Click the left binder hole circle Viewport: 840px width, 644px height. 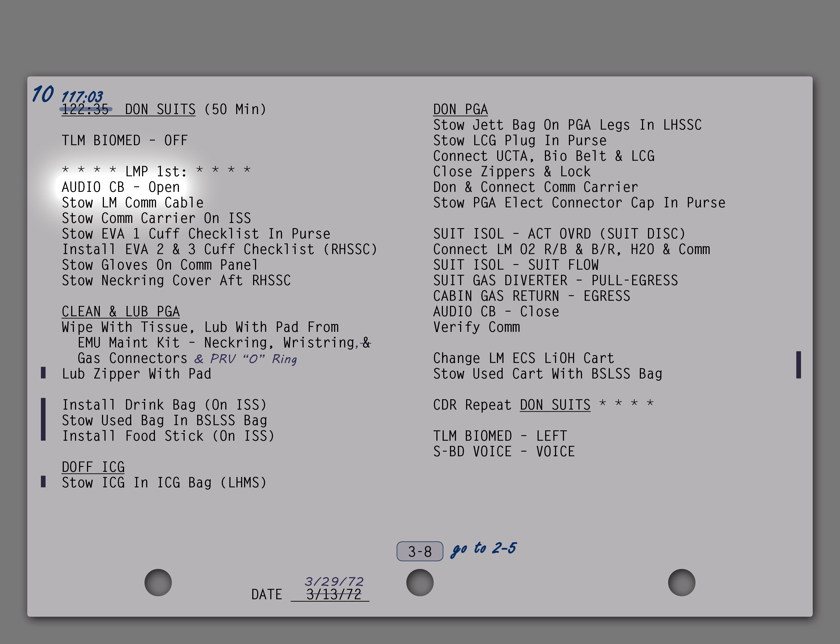(x=158, y=582)
